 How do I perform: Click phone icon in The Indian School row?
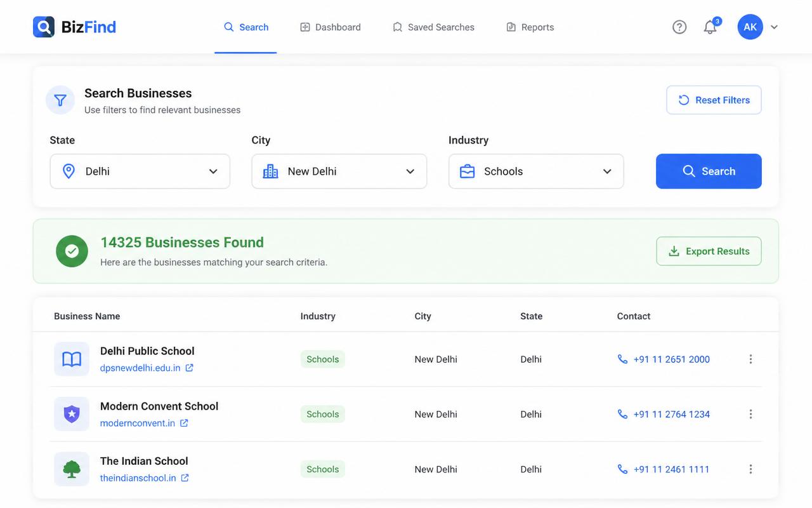click(622, 469)
